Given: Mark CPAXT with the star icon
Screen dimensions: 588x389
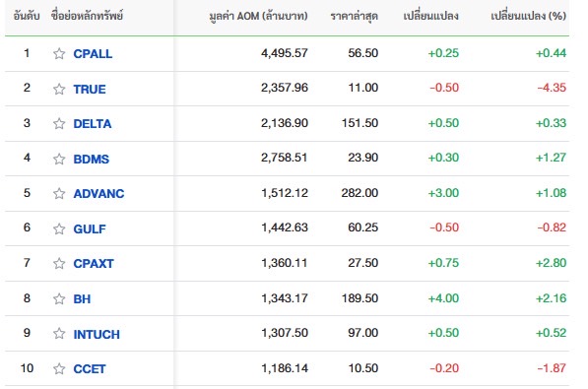Looking at the screenshot, I should [x=59, y=263].
